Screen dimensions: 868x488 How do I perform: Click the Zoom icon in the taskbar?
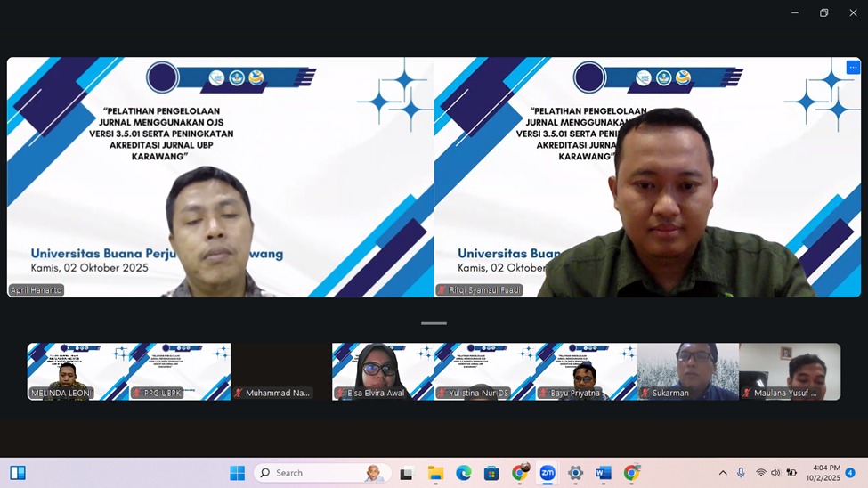point(548,473)
